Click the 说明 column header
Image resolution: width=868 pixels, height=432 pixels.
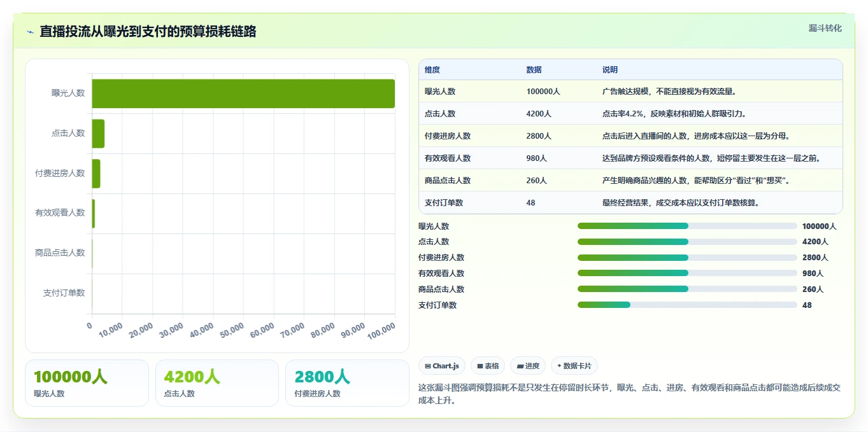pyautogui.click(x=610, y=70)
